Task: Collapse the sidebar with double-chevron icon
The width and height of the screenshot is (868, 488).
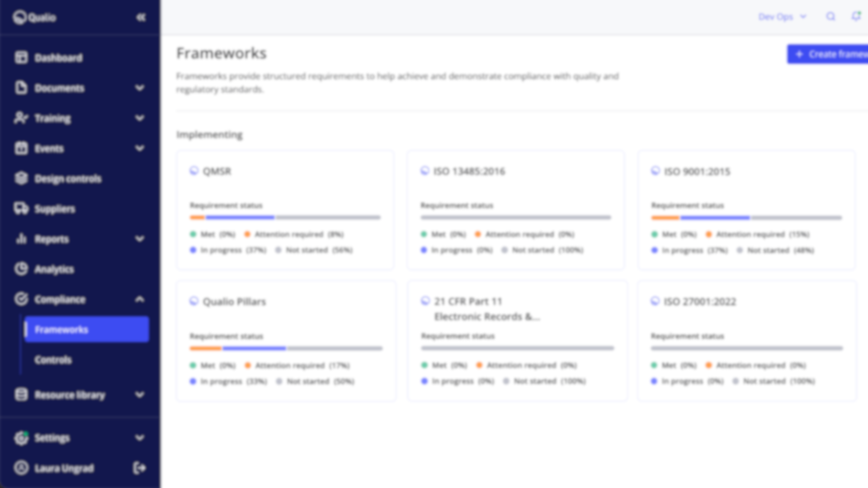Action: click(141, 17)
